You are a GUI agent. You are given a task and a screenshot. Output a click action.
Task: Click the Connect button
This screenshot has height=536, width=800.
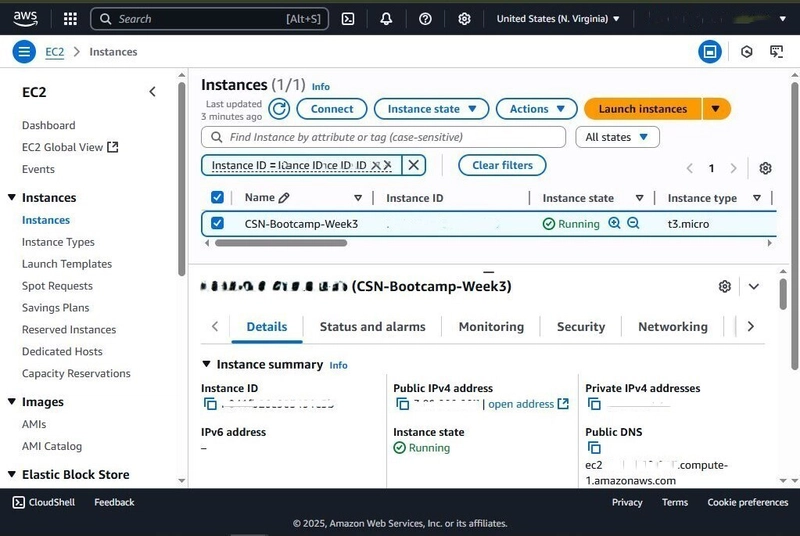tap(332, 109)
